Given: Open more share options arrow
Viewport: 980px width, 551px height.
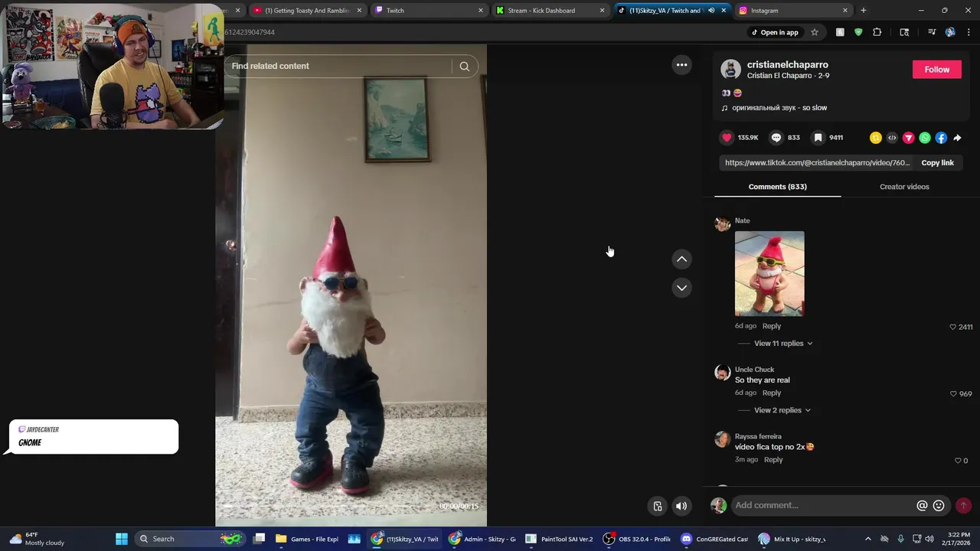Looking at the screenshot, I should pyautogui.click(x=957, y=138).
